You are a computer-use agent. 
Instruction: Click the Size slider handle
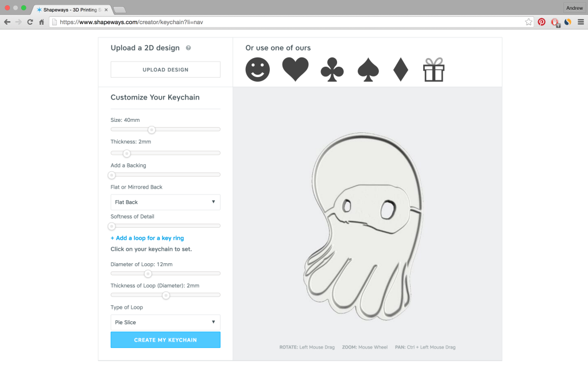(152, 129)
